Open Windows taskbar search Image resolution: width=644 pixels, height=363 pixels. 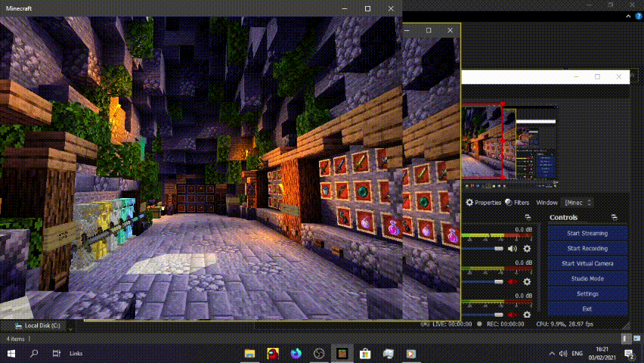34,353
